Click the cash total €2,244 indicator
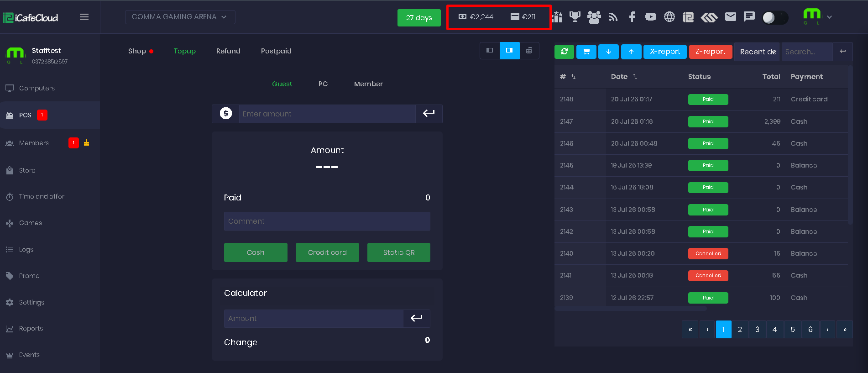The height and width of the screenshot is (373, 868). (x=476, y=17)
